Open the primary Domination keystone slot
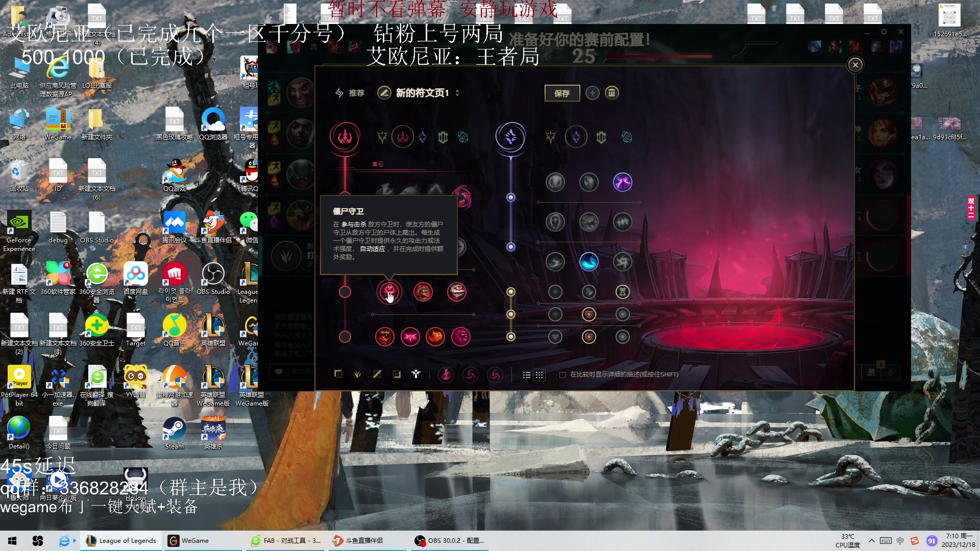Screen dimensions: 980x551 click(345, 137)
